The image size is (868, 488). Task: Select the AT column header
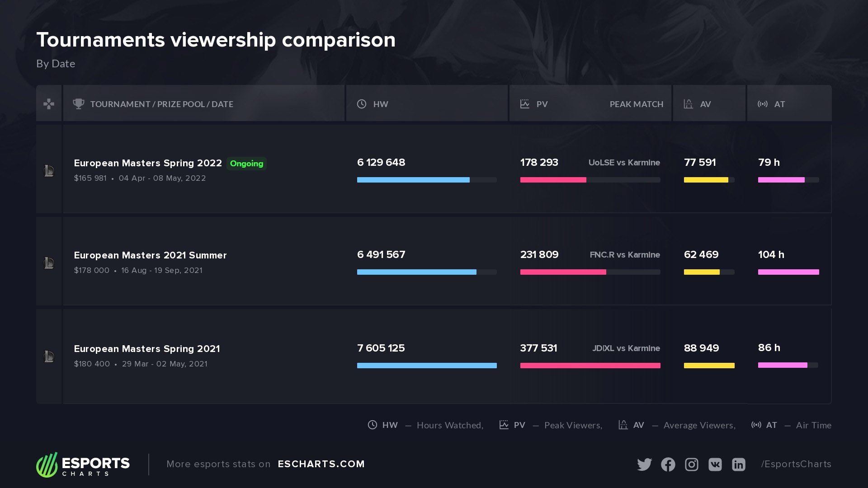[x=779, y=104]
